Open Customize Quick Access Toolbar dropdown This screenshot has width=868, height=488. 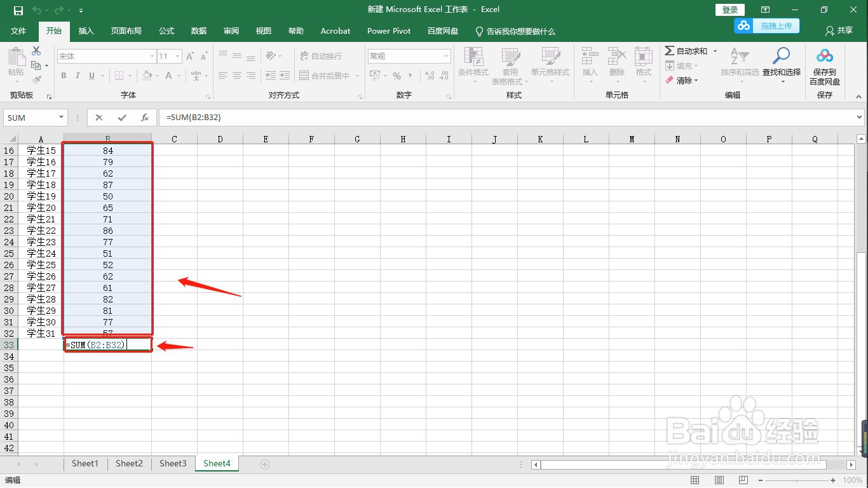(81, 11)
